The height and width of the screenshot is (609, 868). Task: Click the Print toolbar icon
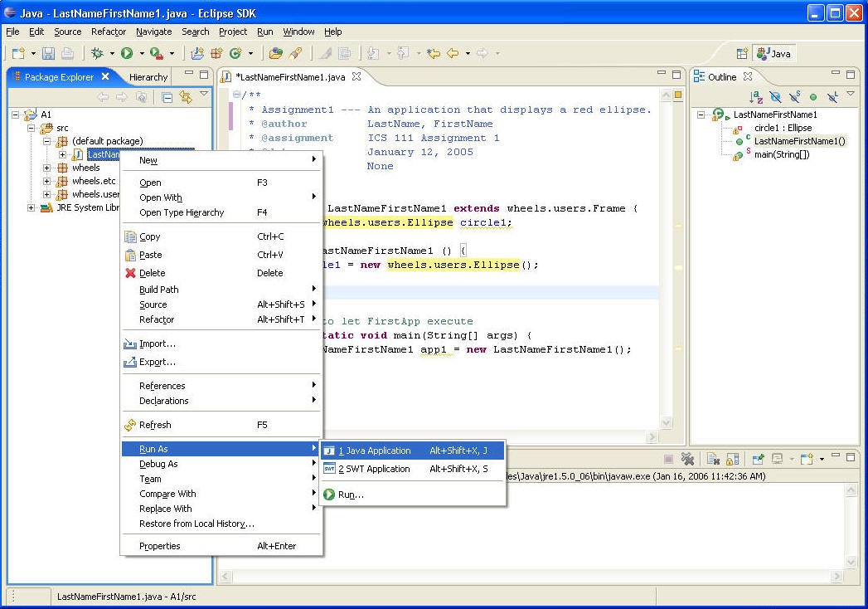point(67,53)
